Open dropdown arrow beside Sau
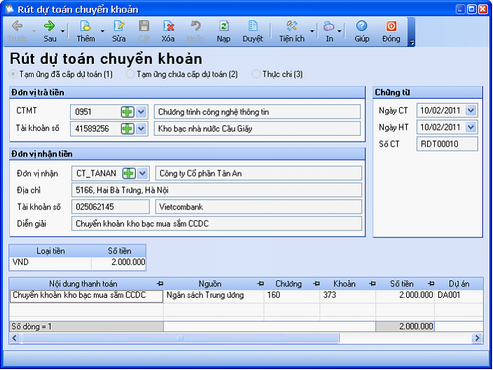 point(63,31)
